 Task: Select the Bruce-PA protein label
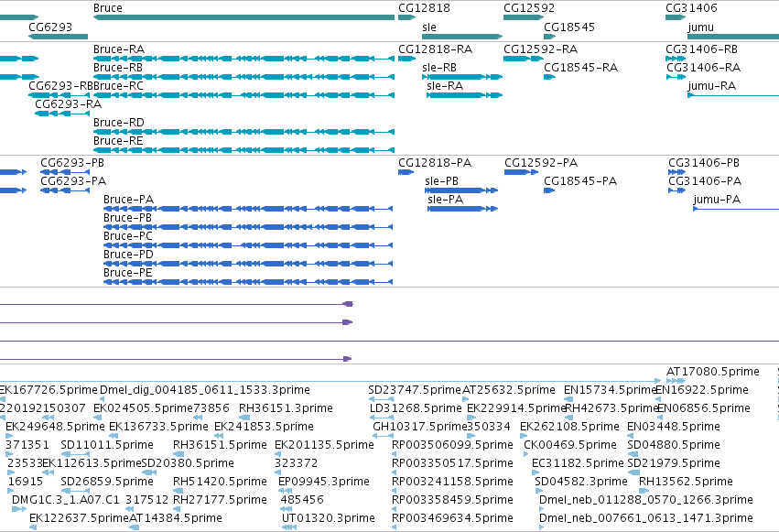pyautogui.click(x=129, y=200)
